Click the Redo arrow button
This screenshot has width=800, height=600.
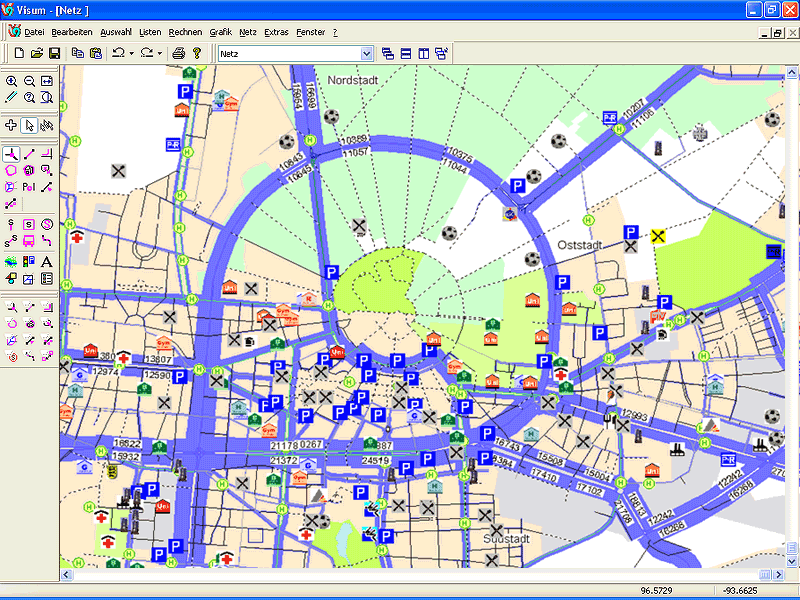146,53
